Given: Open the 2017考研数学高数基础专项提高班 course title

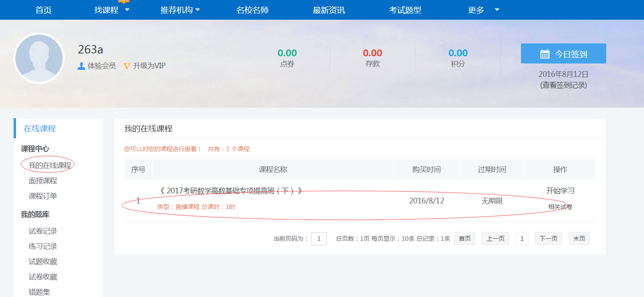Looking at the screenshot, I should click(x=231, y=191).
